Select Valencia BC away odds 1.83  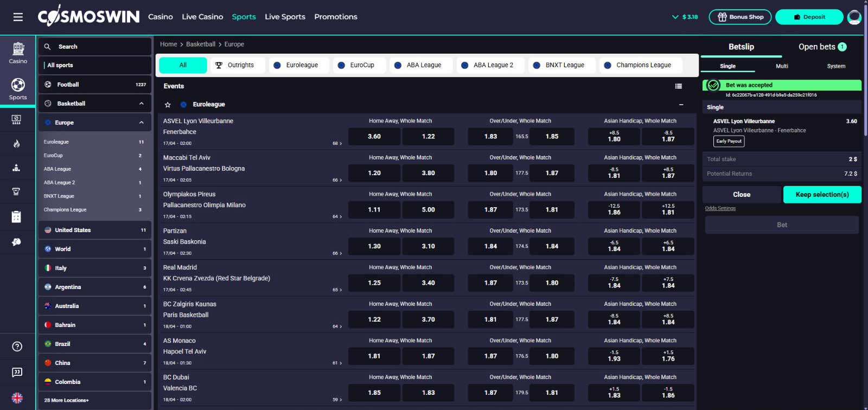(x=428, y=393)
